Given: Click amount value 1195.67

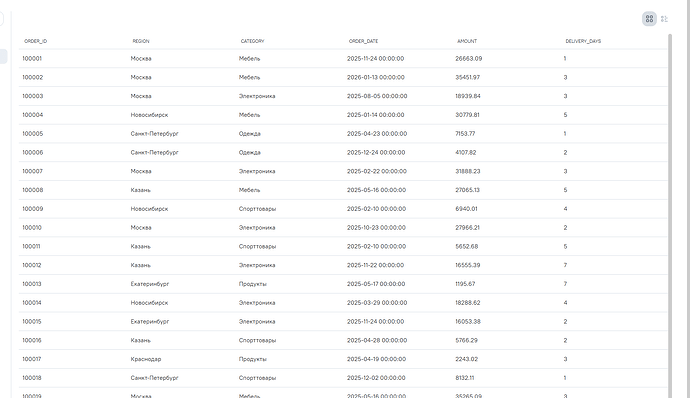Looking at the screenshot, I should [465, 284].
